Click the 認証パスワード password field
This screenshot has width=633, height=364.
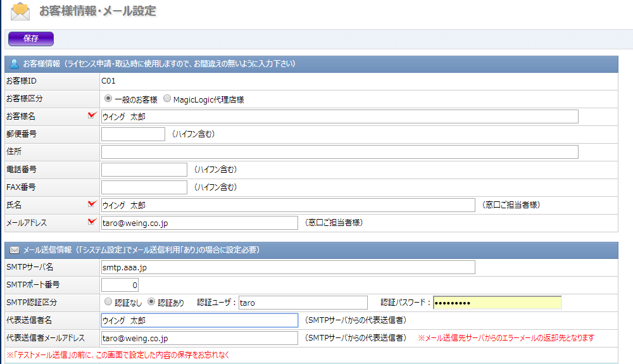(497, 303)
